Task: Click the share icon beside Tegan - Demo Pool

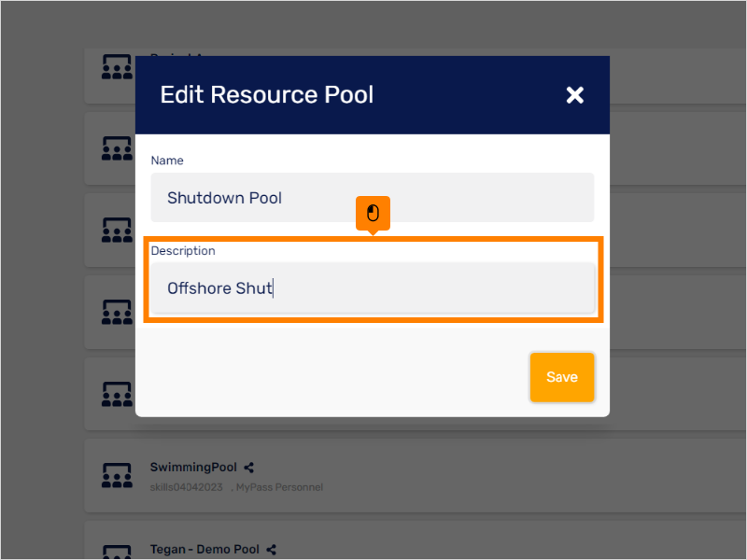Action: [271, 550]
